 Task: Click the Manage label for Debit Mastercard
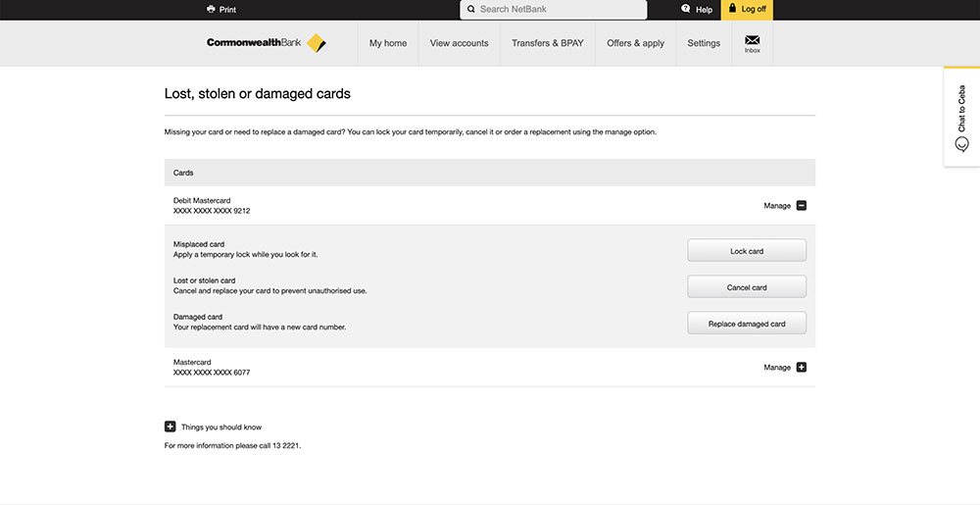(x=777, y=206)
